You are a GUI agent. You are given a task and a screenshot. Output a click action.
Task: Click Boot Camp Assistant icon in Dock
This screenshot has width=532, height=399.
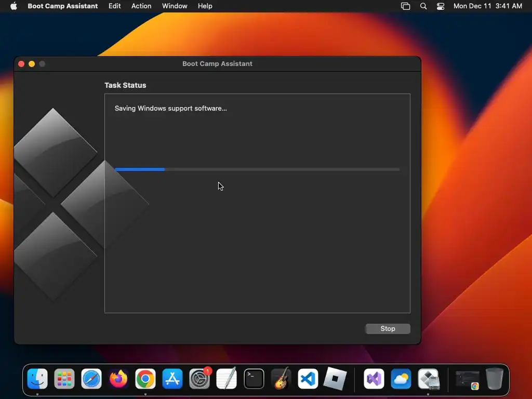click(x=428, y=378)
